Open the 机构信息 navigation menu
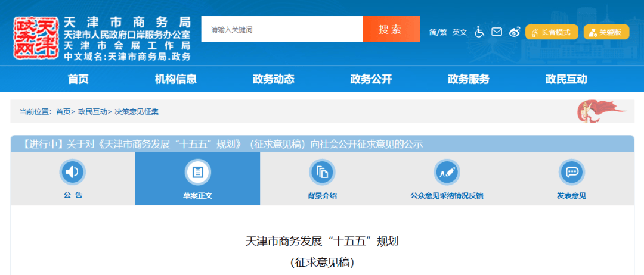The image size is (644, 275). [176, 79]
